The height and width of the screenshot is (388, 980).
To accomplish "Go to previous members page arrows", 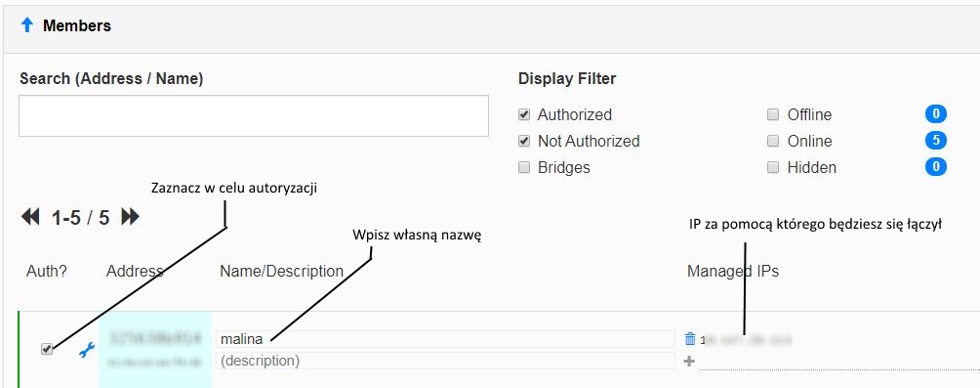I will coord(30,217).
